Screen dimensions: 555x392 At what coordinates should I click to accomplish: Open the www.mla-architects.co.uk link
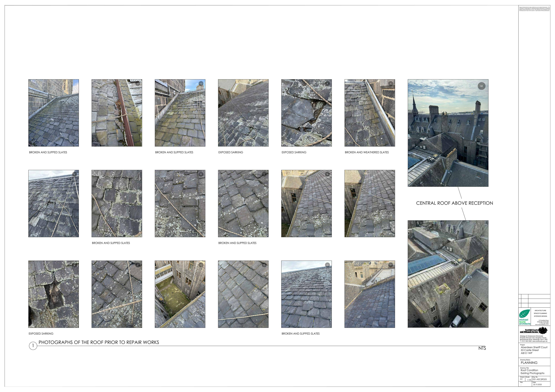point(542,325)
